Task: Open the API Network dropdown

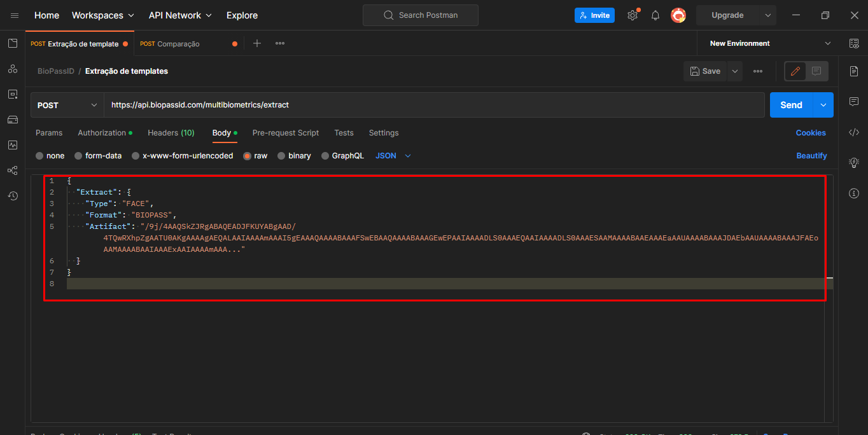Action: (180, 15)
